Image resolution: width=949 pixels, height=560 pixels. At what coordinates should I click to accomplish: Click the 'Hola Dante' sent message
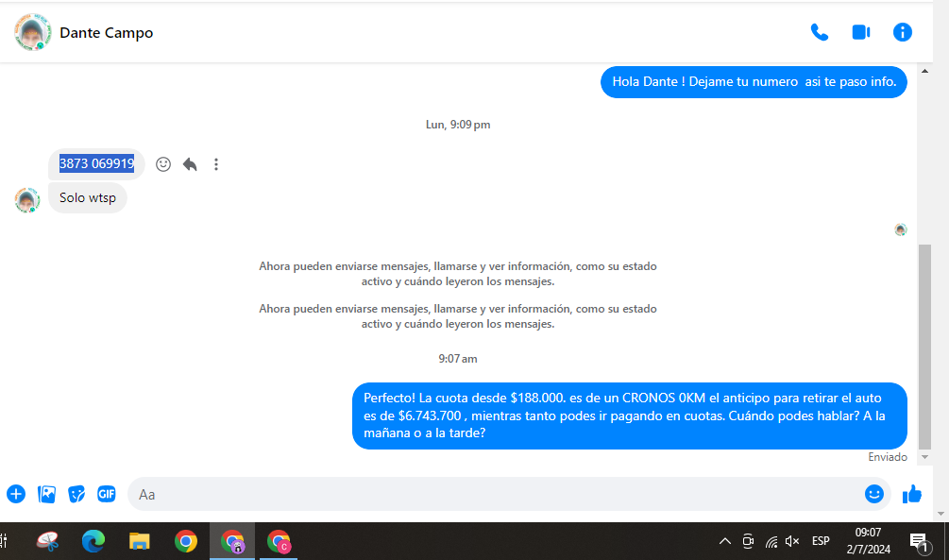(x=754, y=82)
